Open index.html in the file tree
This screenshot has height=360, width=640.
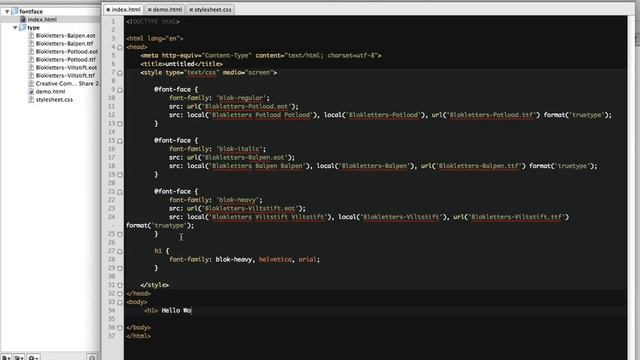(42, 20)
